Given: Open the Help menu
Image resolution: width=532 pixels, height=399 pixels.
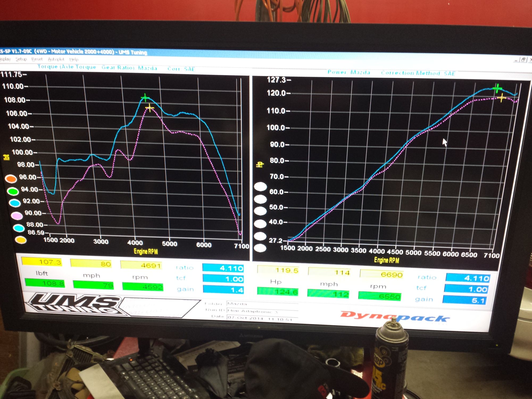Looking at the screenshot, I should [x=74, y=59].
